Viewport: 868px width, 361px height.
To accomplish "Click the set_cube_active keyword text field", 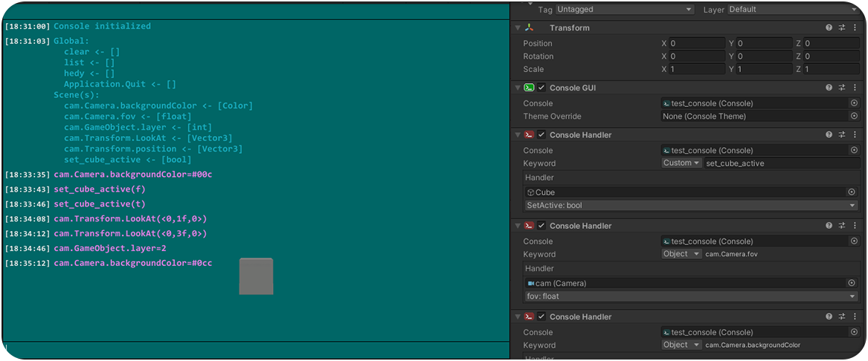I will (782, 163).
